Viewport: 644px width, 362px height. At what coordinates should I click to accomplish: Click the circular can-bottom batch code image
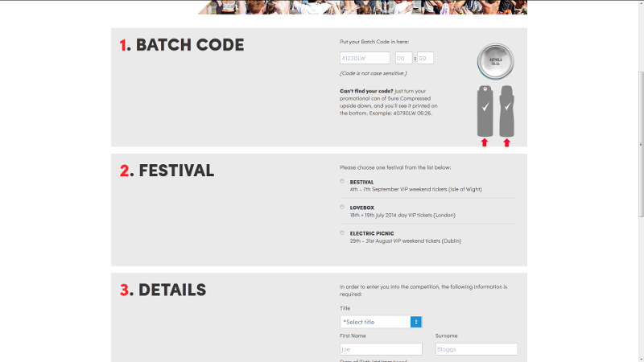(495, 61)
